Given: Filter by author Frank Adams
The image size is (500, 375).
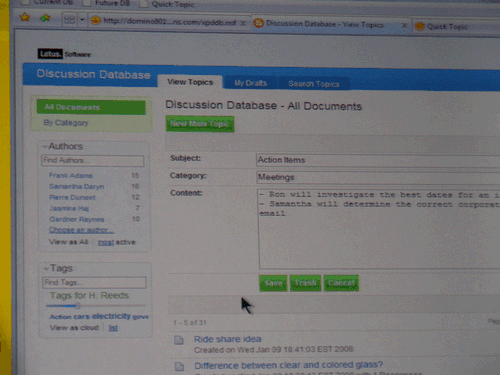Looking at the screenshot, I should 71,175.
